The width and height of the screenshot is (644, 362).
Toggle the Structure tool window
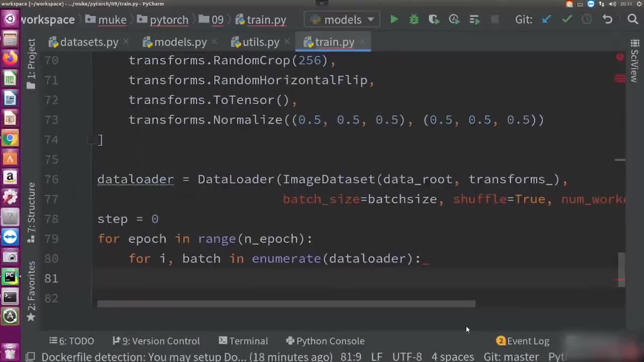coord(31,212)
